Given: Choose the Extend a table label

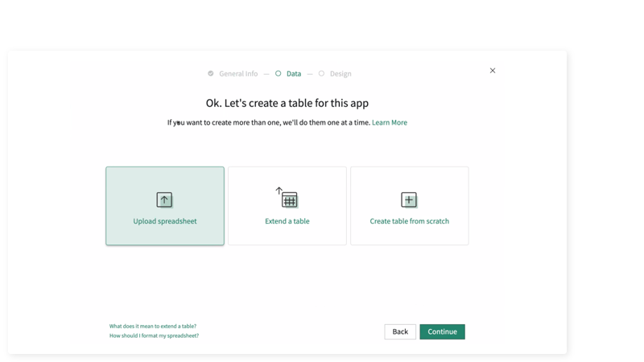Looking at the screenshot, I should pyautogui.click(x=287, y=221).
